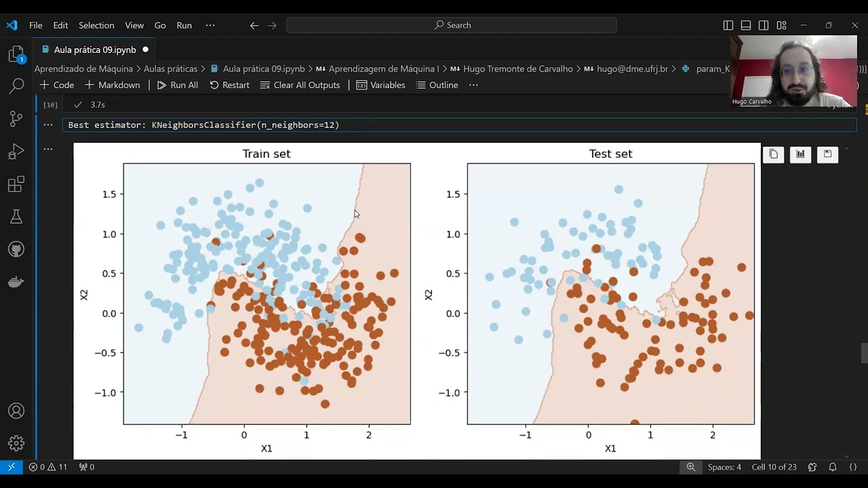
Task: Open the Accounts menu
Action: pos(16,411)
